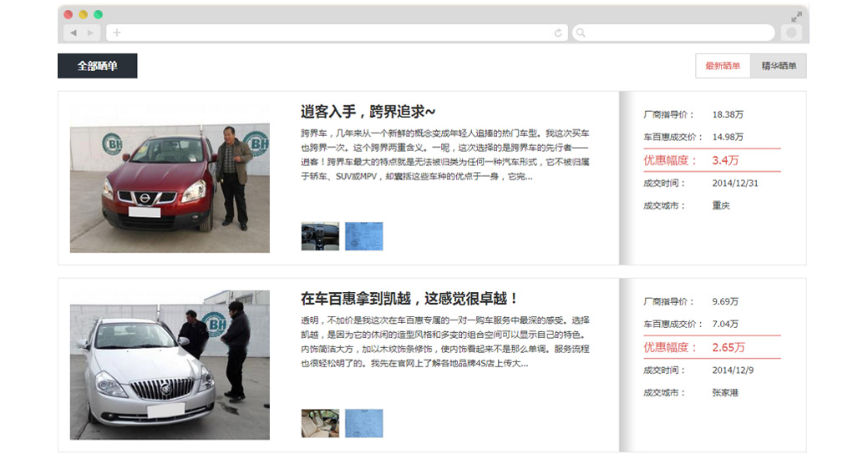Focus the browser address bar
This screenshot has width=868, height=459.
337,33
